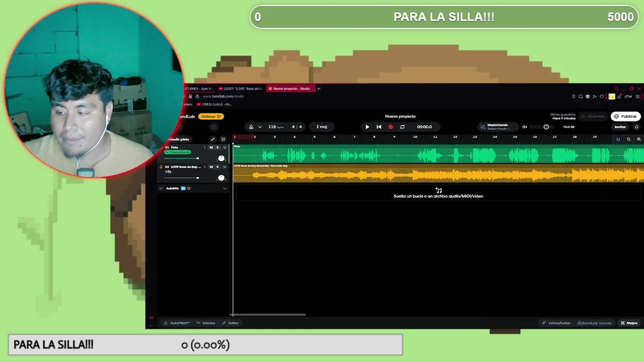The image size is (644, 362).
Task: Open the Atajos shortcuts button
Action: [x=629, y=323]
